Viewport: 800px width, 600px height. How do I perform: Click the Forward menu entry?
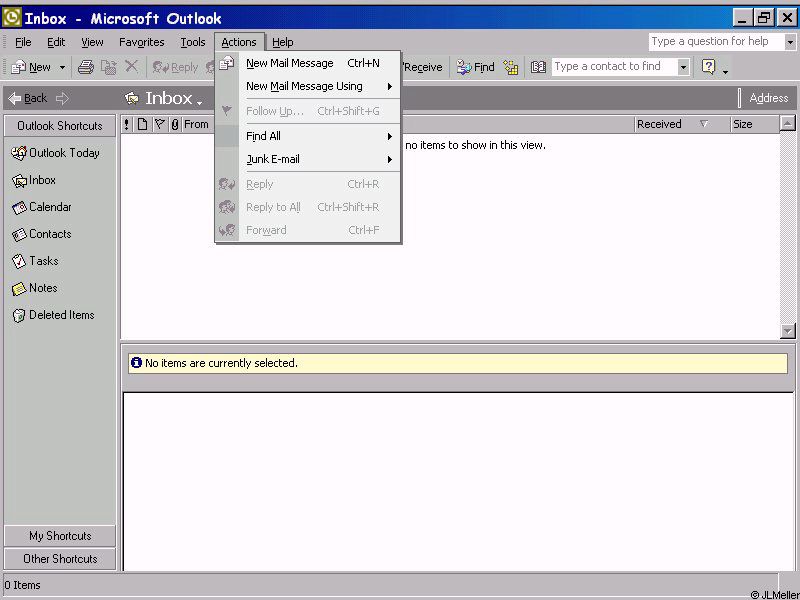[x=308, y=231]
